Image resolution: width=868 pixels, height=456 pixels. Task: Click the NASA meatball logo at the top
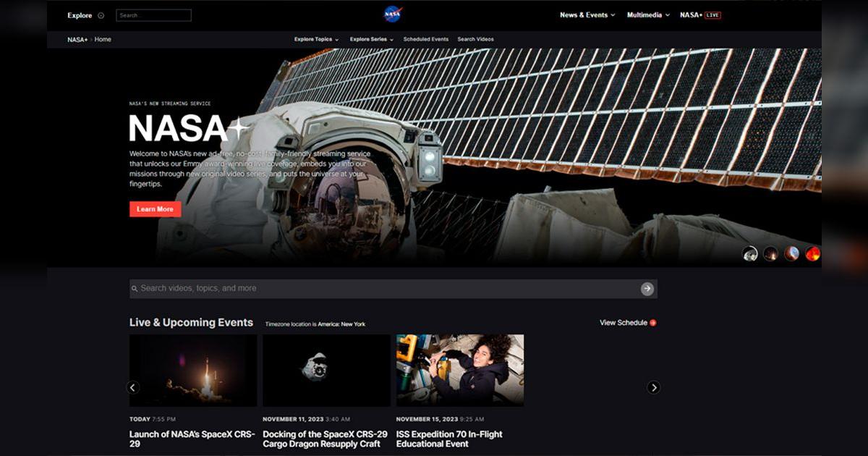tap(391, 14)
